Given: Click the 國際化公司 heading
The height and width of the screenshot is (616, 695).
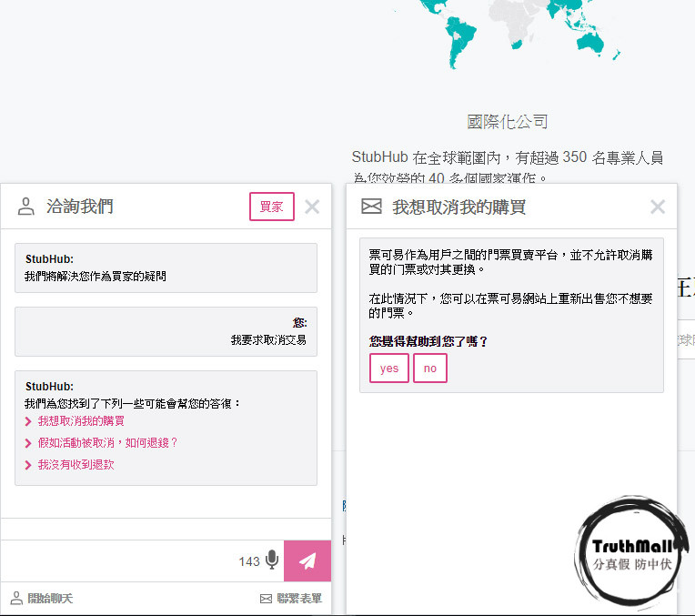Looking at the screenshot, I should pos(508,122).
